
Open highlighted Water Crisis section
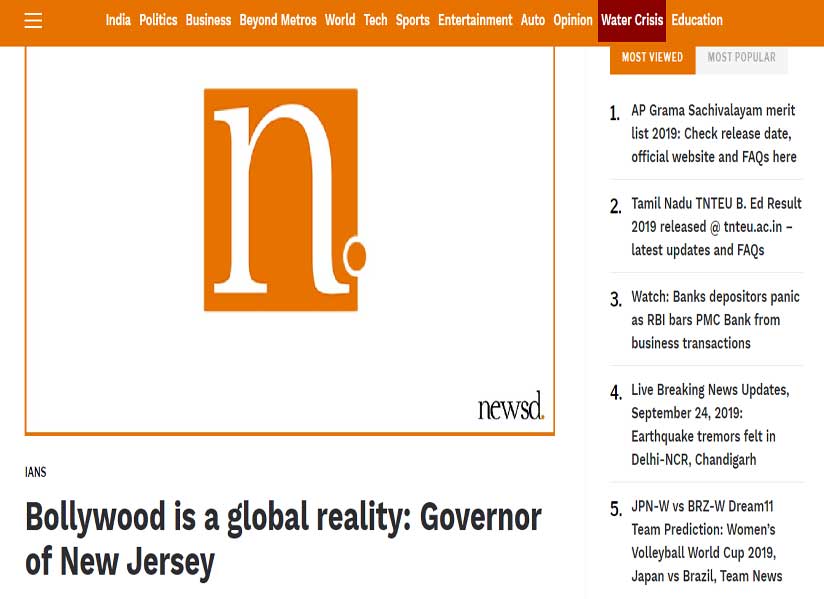(x=632, y=20)
